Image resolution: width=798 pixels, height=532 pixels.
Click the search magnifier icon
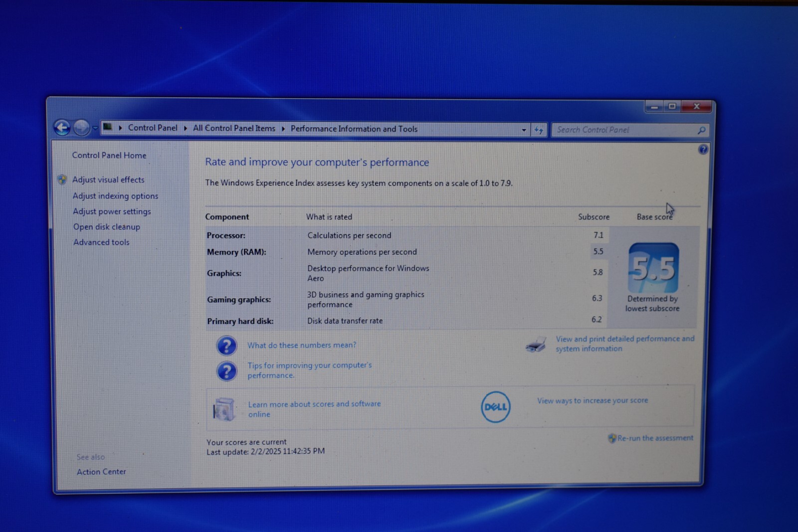pyautogui.click(x=701, y=130)
